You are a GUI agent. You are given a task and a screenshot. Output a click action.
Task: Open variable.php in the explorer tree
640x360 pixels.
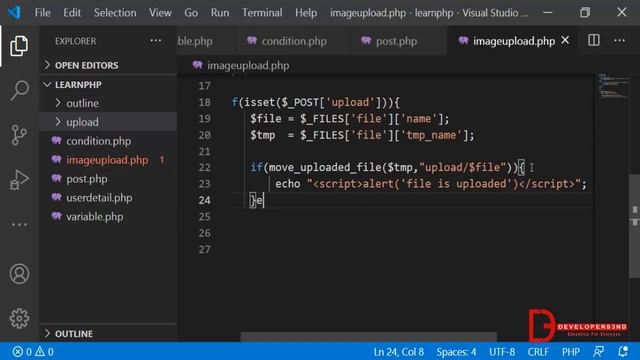[108, 217]
